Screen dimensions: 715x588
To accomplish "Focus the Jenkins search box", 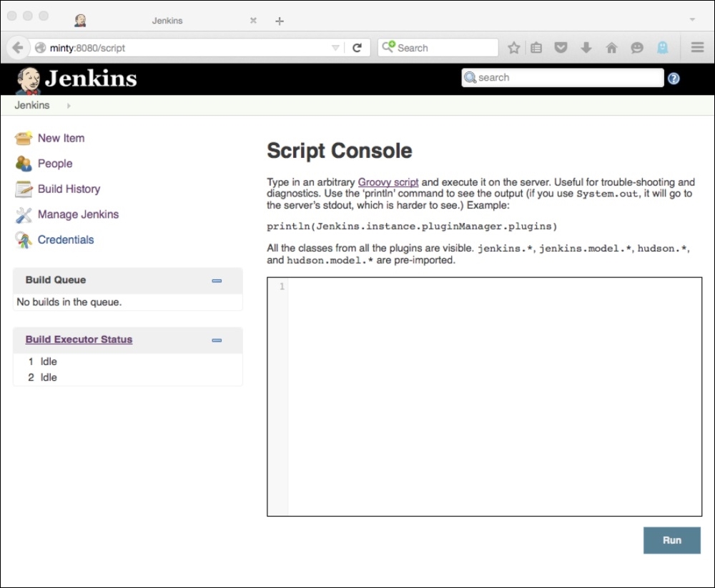I will pos(562,77).
